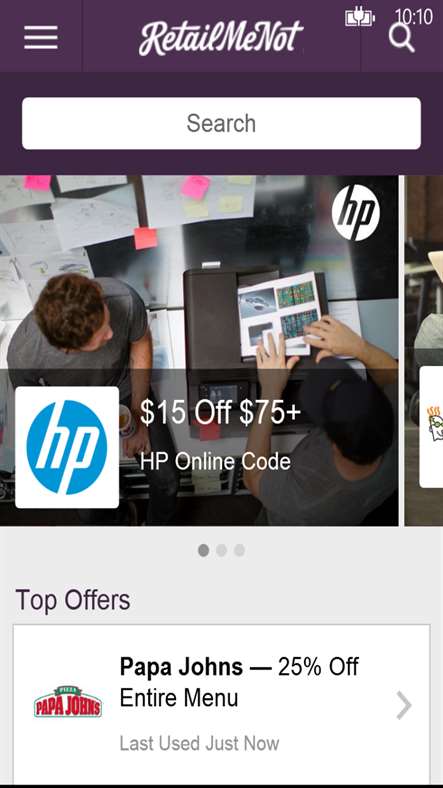Tap the clock showing 10:10

pos(413,17)
